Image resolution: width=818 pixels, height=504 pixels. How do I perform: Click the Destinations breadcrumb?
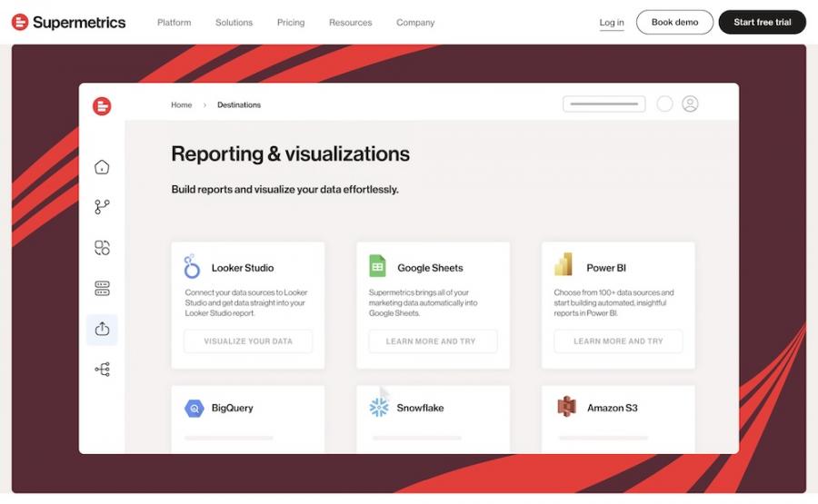point(239,104)
